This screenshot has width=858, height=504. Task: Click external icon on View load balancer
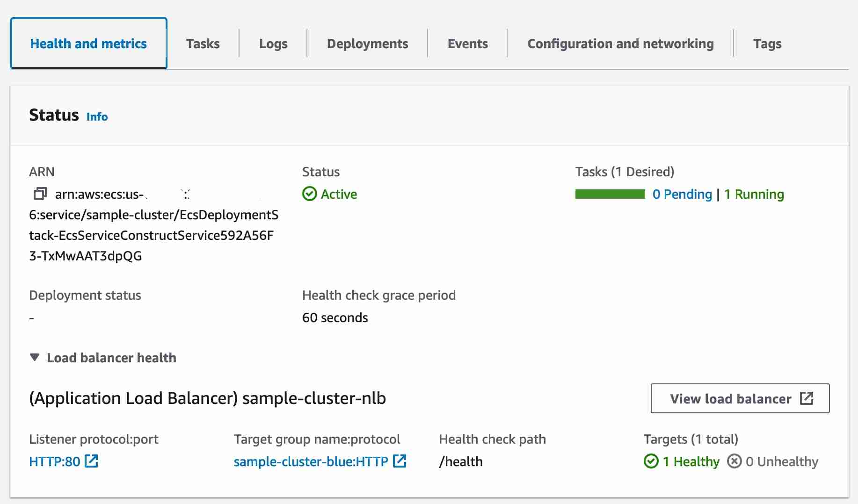point(807,398)
